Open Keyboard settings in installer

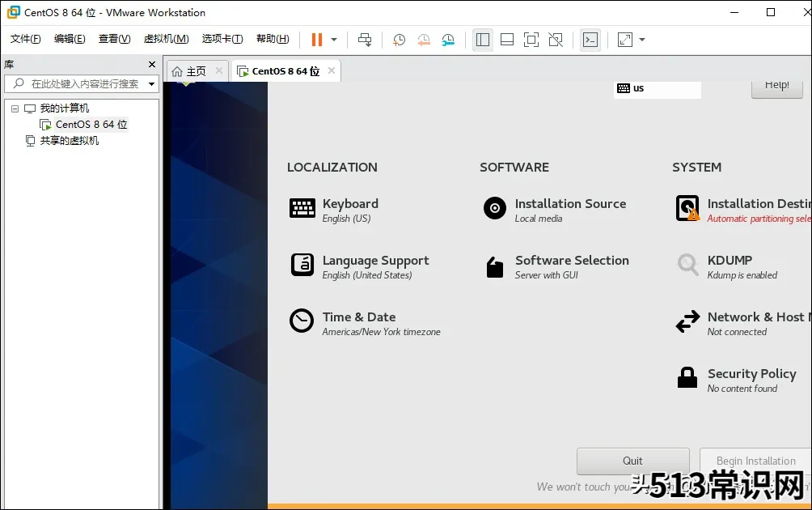click(x=334, y=210)
